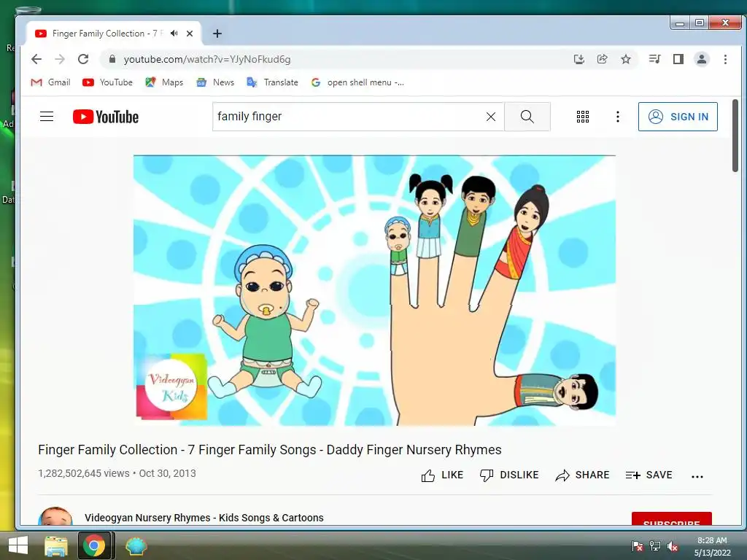Open Chrome profile avatar

(702, 59)
